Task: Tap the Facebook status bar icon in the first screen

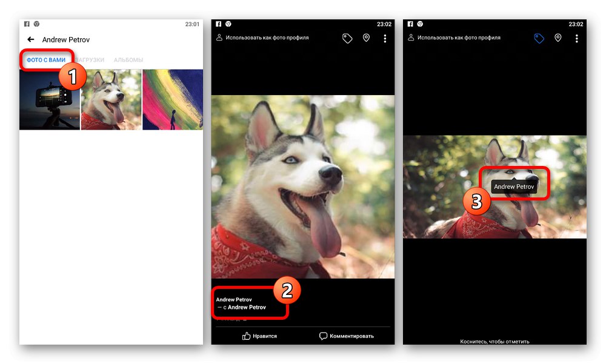Action: 27,24
